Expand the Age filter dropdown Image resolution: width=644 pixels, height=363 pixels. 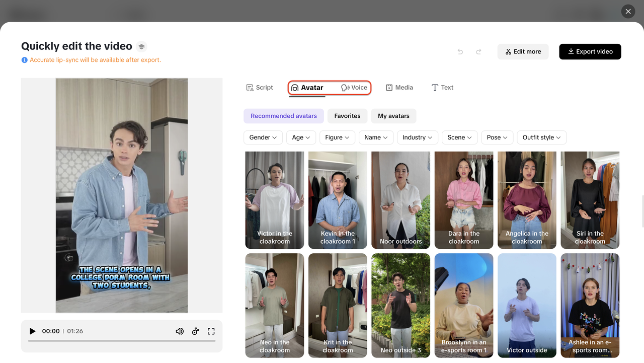click(x=301, y=137)
